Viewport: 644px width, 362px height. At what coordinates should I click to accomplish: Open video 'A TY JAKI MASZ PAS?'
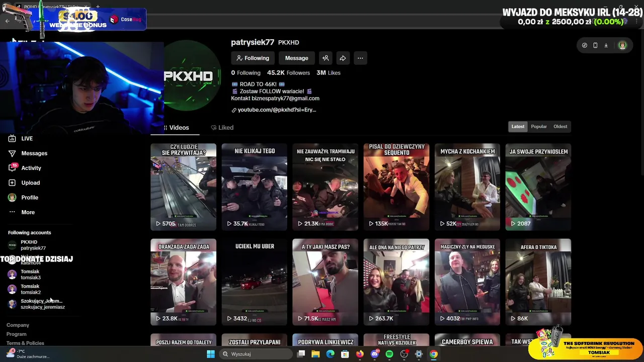point(325,282)
